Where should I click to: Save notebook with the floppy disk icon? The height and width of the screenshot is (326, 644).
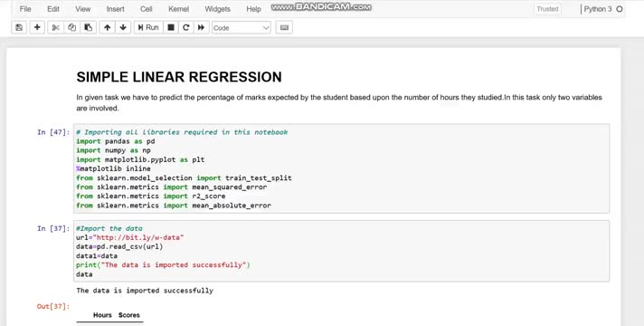(19, 27)
